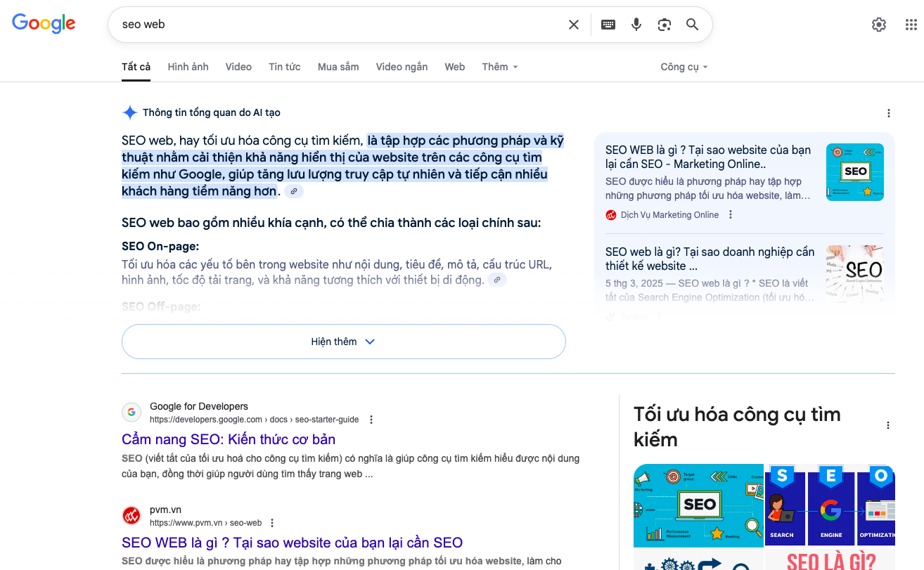Image resolution: width=924 pixels, height=570 pixels.
Task: Open the 'SEO WEB là gì ? Tại sao website của bạn lại cần SEO' result
Action: [x=292, y=543]
